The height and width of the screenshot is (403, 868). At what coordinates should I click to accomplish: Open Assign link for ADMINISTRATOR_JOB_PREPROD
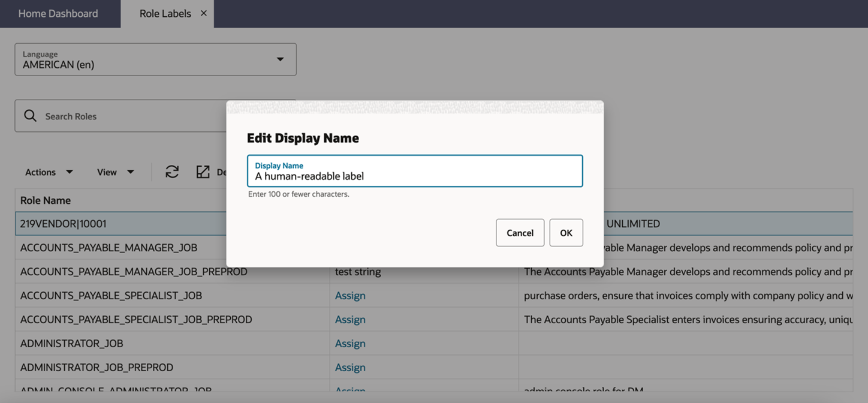[x=350, y=367]
